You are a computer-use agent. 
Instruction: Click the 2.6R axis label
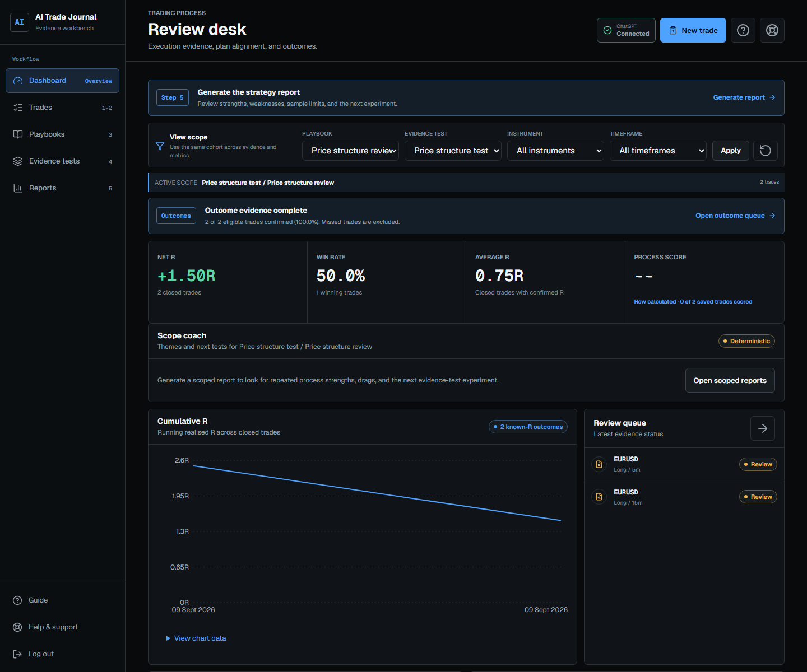click(182, 460)
